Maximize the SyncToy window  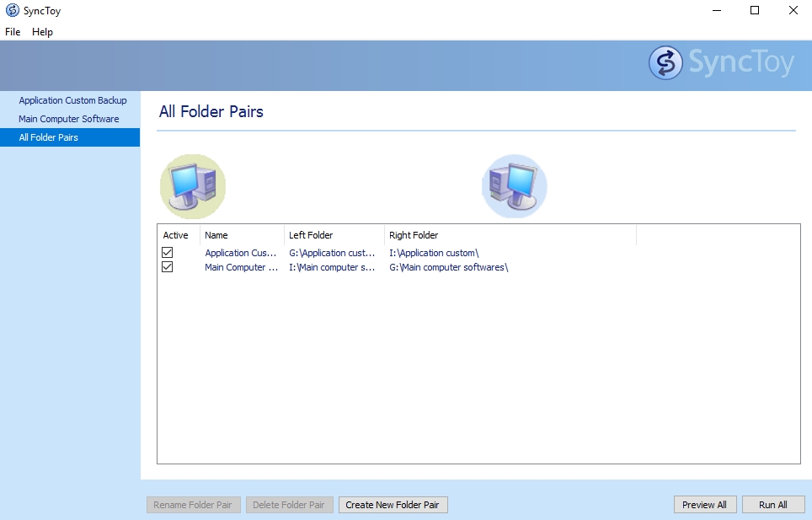coord(755,10)
